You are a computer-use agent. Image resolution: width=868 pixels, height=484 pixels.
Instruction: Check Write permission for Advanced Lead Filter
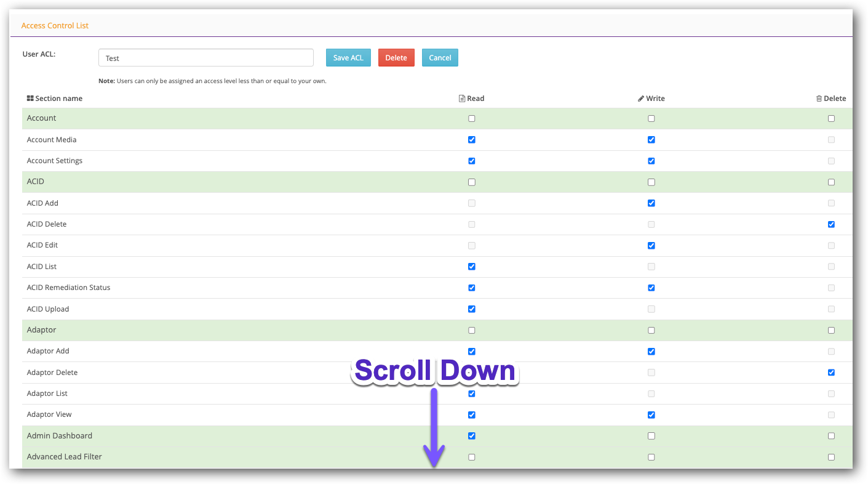coord(651,457)
